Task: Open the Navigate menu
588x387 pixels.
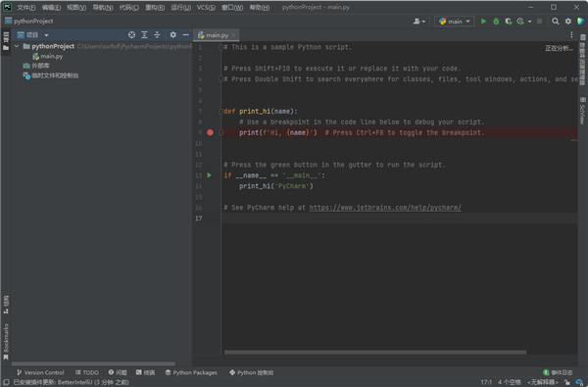Action: [103, 8]
